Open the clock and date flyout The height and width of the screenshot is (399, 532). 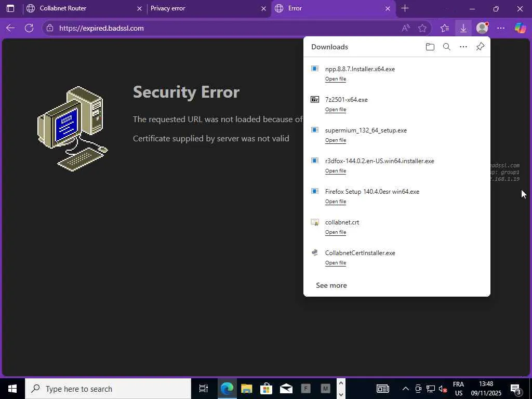point(486,389)
